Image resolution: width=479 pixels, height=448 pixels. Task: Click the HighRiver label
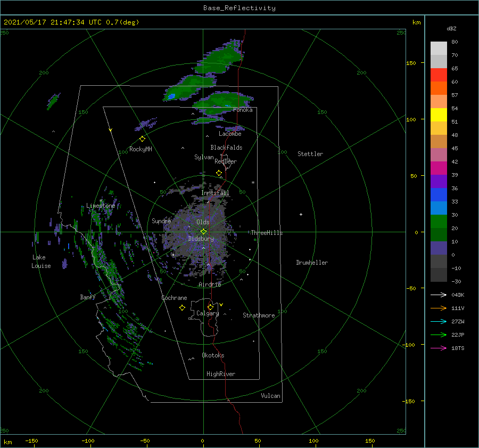pos(221,374)
